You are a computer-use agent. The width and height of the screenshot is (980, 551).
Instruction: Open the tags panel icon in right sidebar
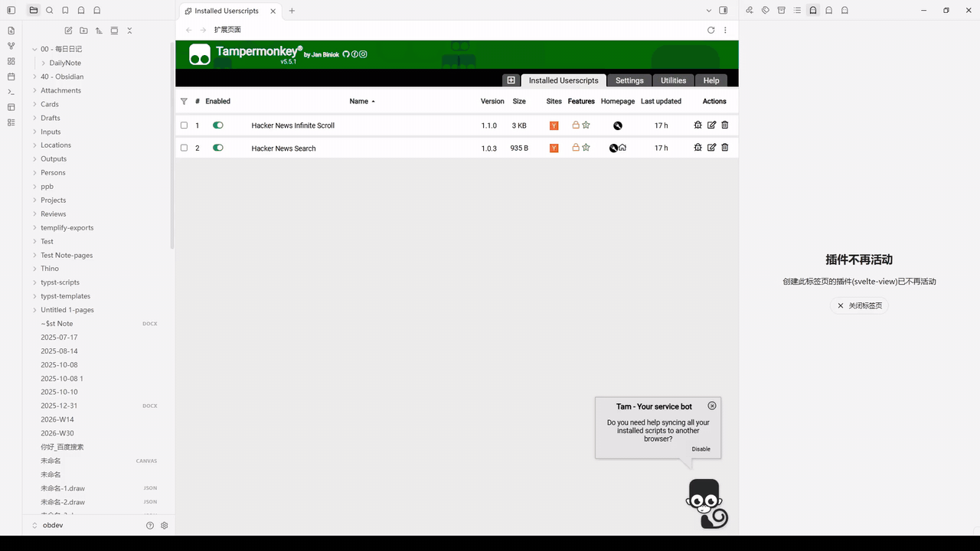click(x=765, y=11)
